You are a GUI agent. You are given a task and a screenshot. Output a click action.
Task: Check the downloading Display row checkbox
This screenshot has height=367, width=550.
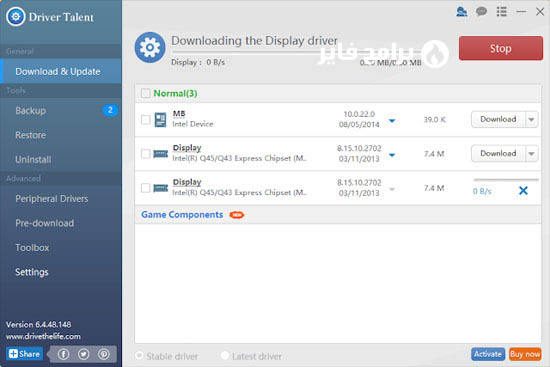(x=145, y=188)
